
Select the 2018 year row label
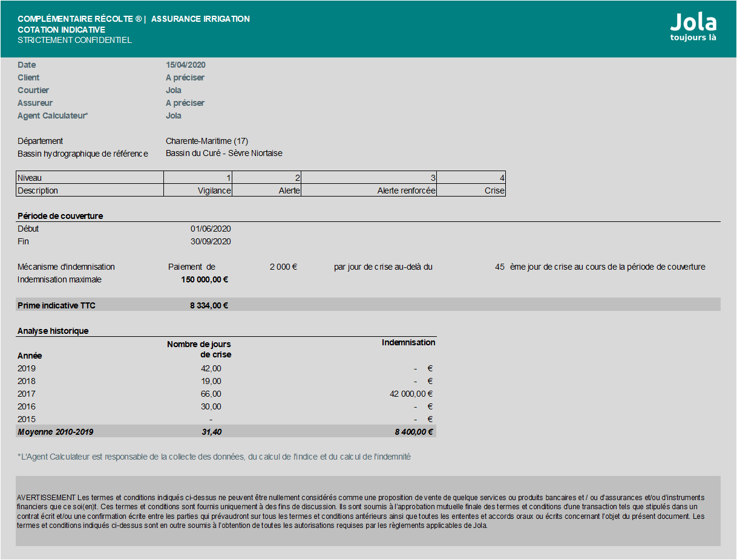(x=27, y=381)
